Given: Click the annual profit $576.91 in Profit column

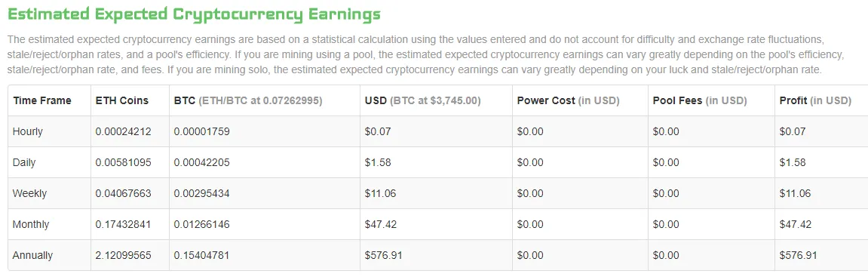Looking at the screenshot, I should click(798, 255).
